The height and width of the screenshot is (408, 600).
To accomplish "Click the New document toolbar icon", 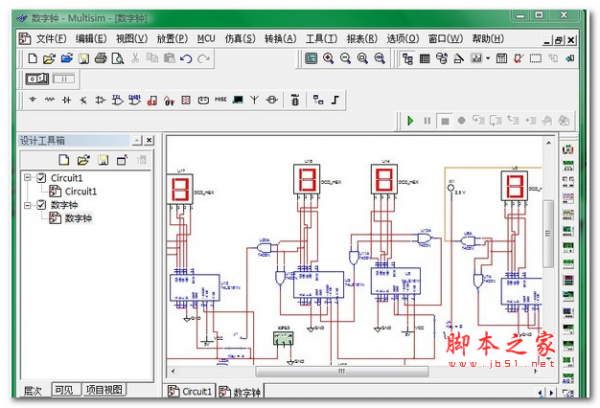I will tap(31, 59).
